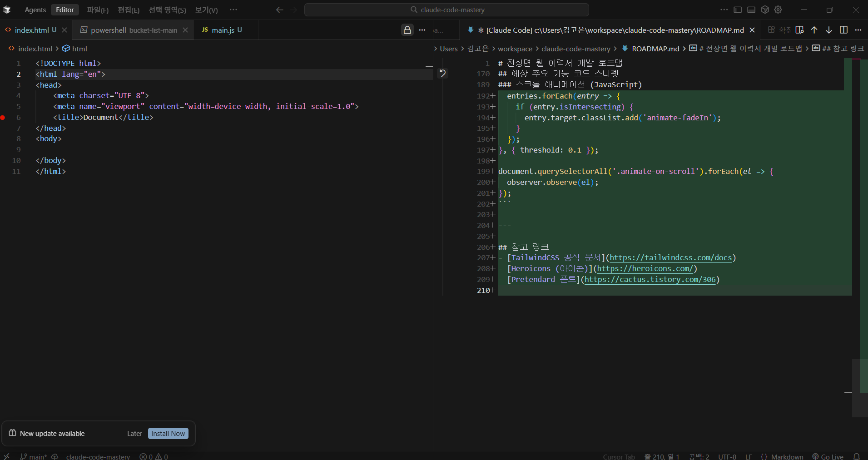Close the ROADMAP.md diff tab

752,30
